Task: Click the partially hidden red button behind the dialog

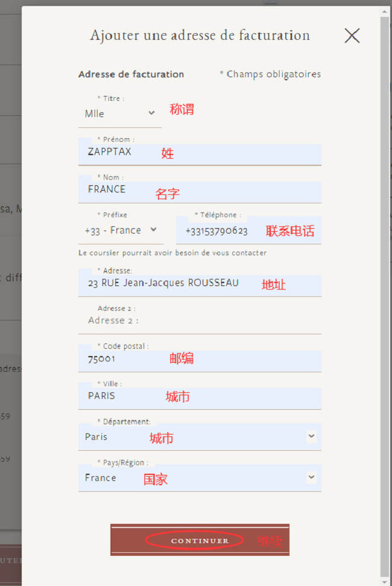Action: (x=10, y=561)
